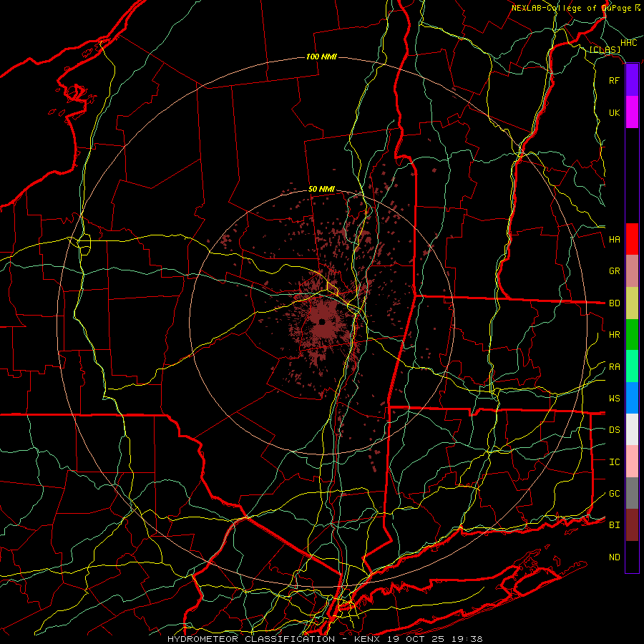Viewport: 644px width, 644px height.
Task: Click the black radar site dot at center
Action: [322, 321]
